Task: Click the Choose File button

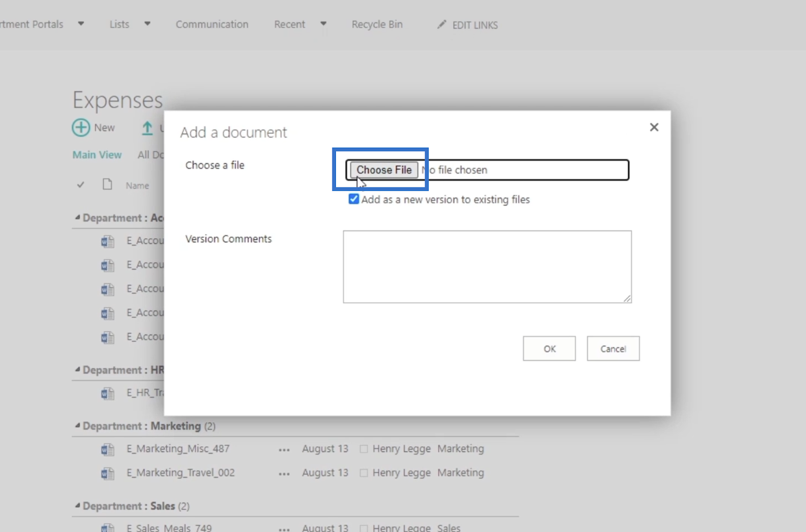Action: point(384,170)
